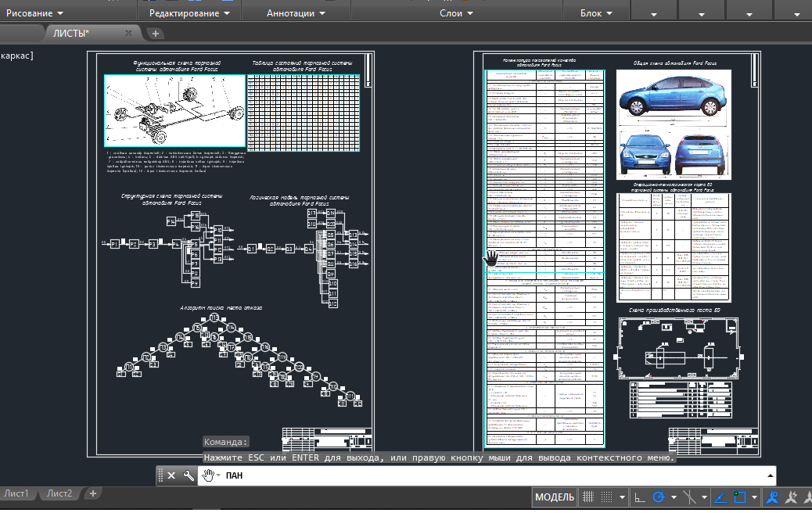This screenshot has width=812, height=513.
Task: Toggle object snap tracking angled-line icon
Action: [x=720, y=497]
